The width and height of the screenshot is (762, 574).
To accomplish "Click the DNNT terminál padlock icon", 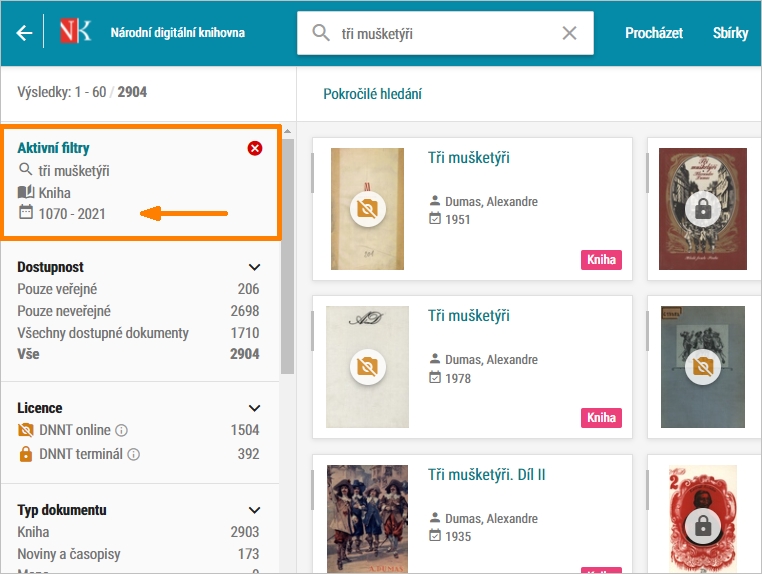I will point(25,453).
